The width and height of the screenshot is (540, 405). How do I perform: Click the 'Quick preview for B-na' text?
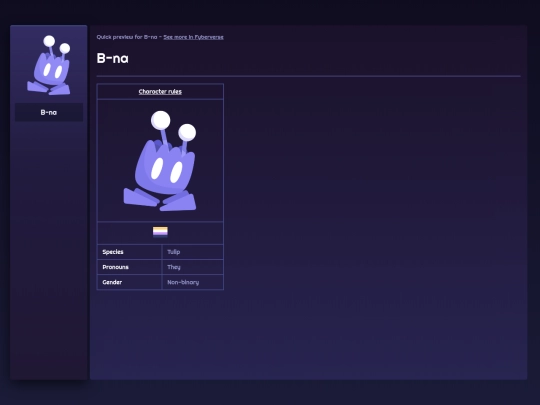point(127,37)
